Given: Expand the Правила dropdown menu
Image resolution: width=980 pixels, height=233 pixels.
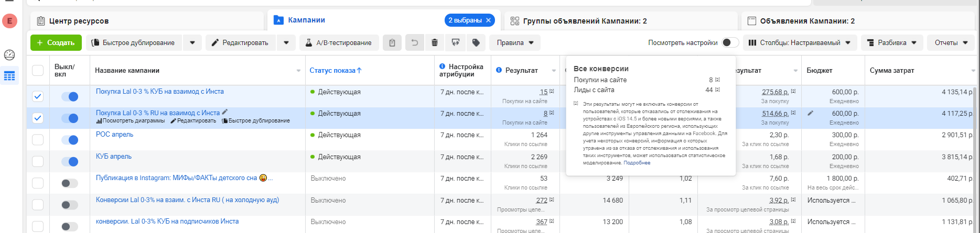Looking at the screenshot, I should tap(515, 43).
